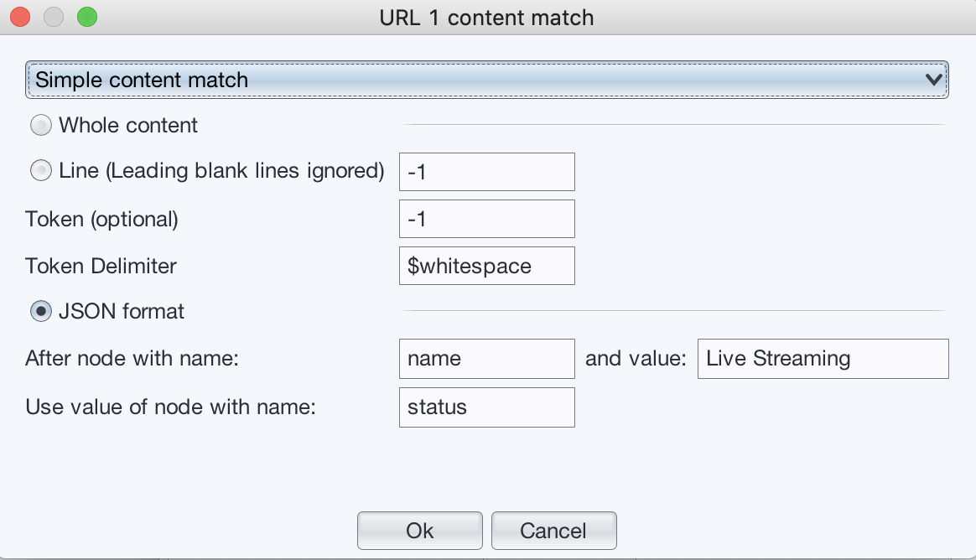Image resolution: width=976 pixels, height=560 pixels.
Task: Click the Use value of node with name label
Action: [x=170, y=407]
